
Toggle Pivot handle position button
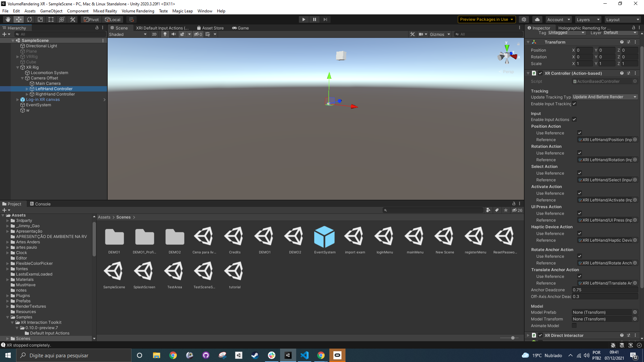tap(91, 19)
